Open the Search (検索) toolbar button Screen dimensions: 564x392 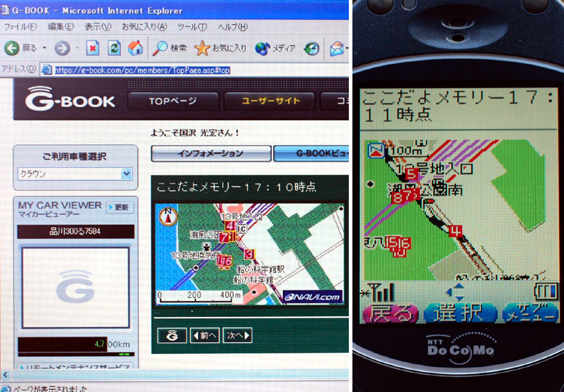[169, 48]
